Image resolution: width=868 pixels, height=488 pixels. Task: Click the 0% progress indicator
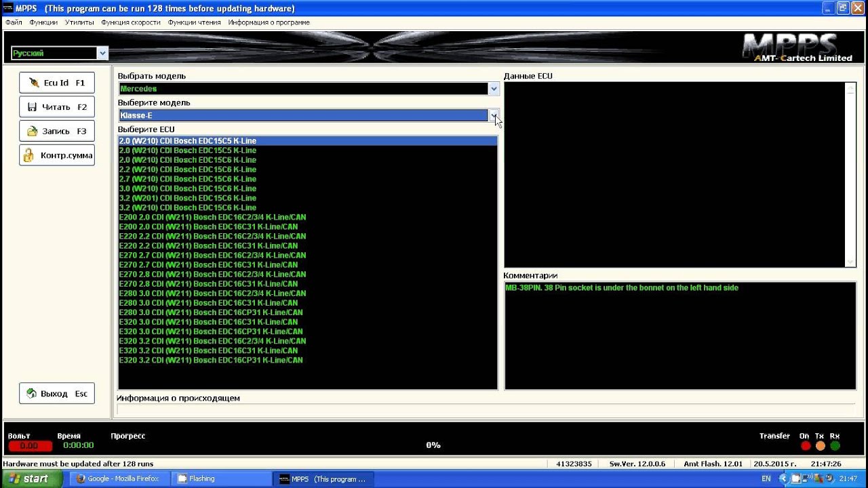pos(433,445)
